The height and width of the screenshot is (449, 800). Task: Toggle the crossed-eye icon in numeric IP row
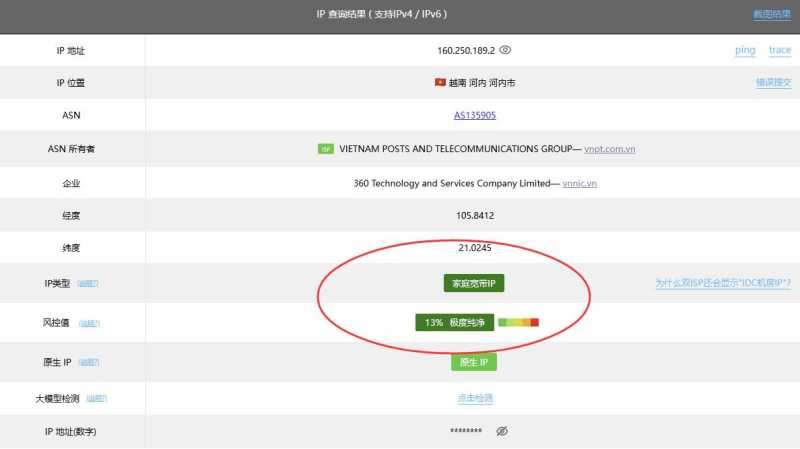502,431
